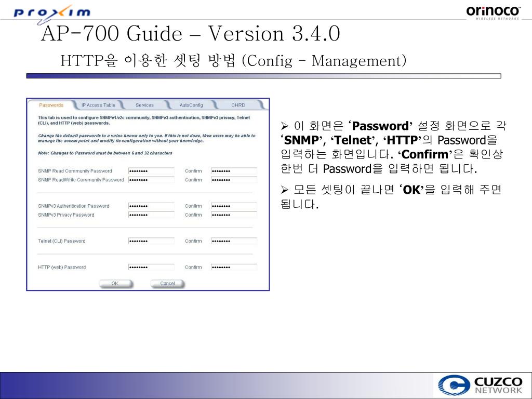This screenshot has width=532, height=399.
Task: Click the 'This tab is used to configure' description
Action: click(144, 120)
